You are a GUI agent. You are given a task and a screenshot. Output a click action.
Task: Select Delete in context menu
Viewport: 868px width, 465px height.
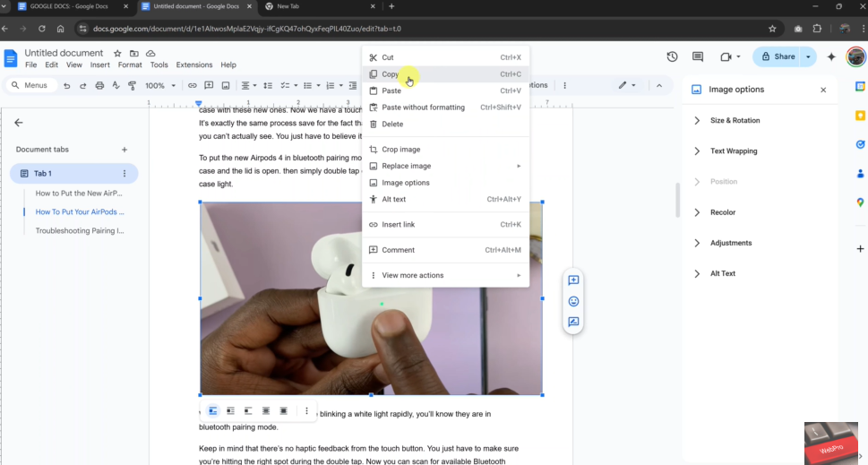pyautogui.click(x=445, y=124)
